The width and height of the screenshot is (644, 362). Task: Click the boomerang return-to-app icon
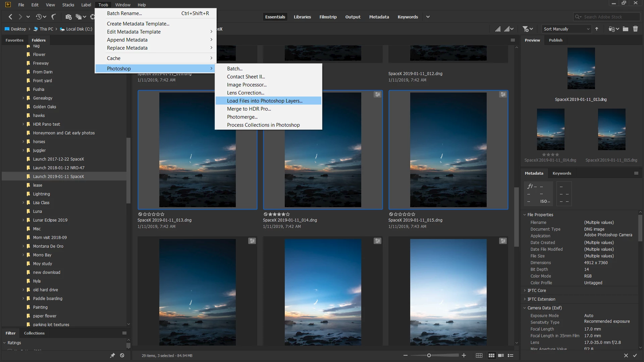[54, 17]
